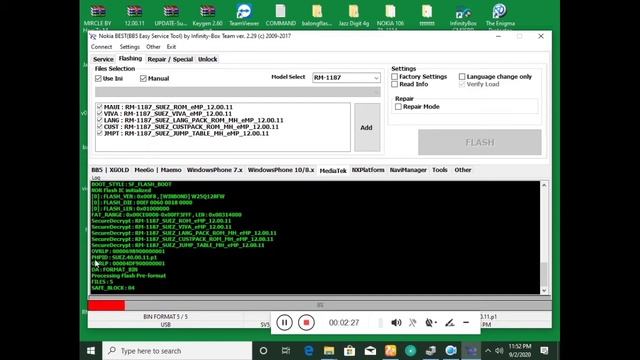Uncheck the VIVA file entry
Viewport: 640px width, 360px height.
click(x=100, y=113)
